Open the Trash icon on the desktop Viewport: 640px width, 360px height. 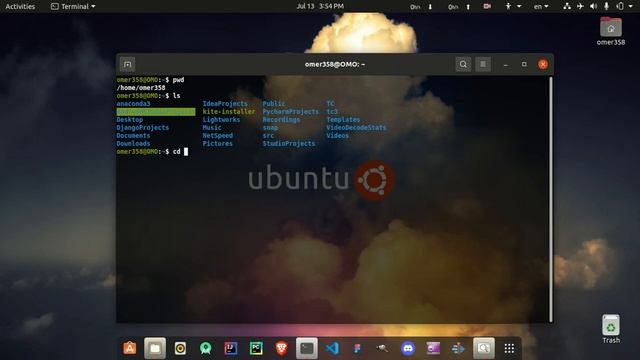tap(611, 329)
